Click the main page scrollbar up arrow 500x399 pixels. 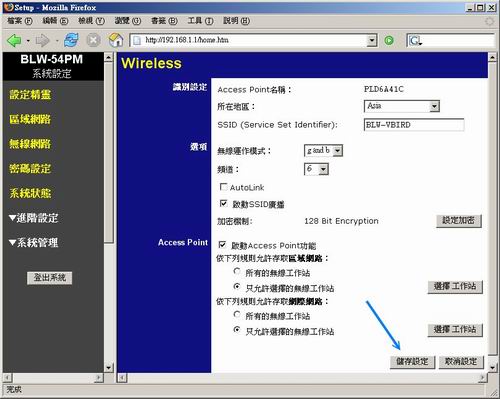click(x=493, y=57)
